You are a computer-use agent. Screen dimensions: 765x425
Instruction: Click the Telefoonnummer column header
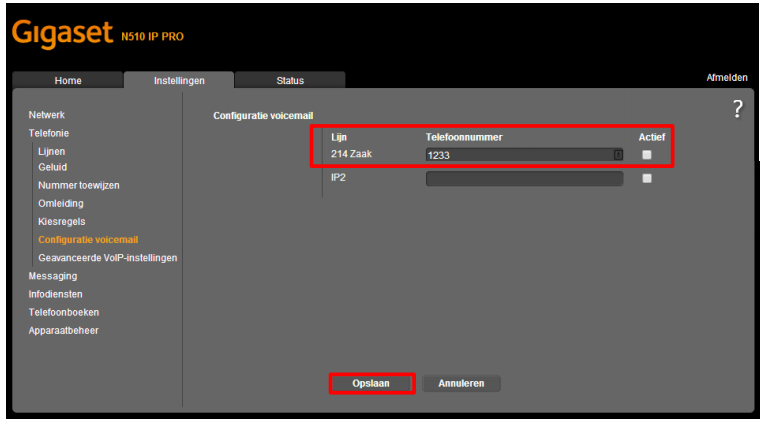click(x=463, y=137)
